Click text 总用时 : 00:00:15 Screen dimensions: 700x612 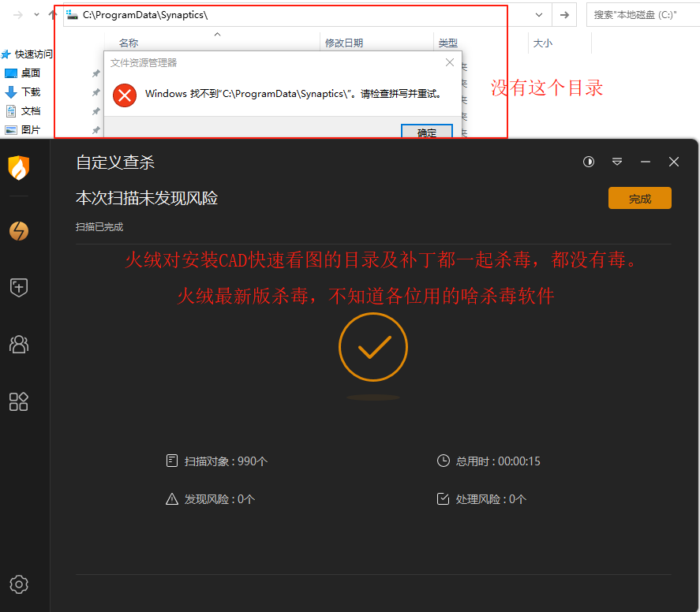pyautogui.click(x=498, y=461)
